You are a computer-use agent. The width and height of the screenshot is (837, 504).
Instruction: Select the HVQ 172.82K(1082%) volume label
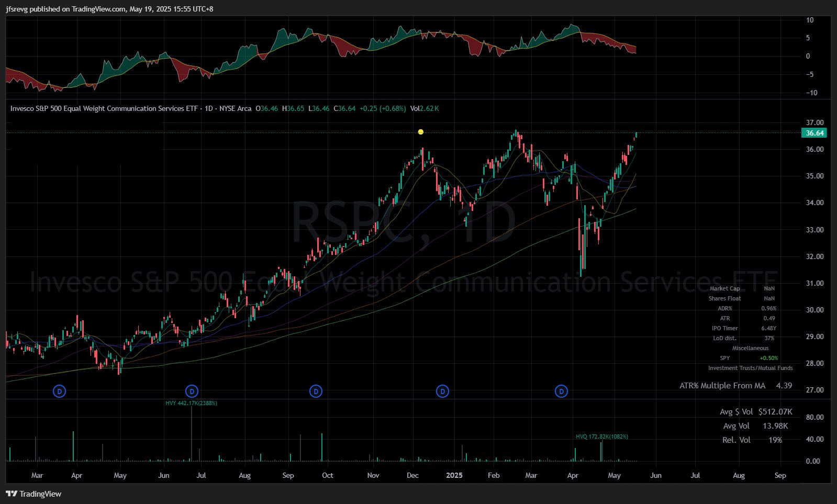[602, 436]
